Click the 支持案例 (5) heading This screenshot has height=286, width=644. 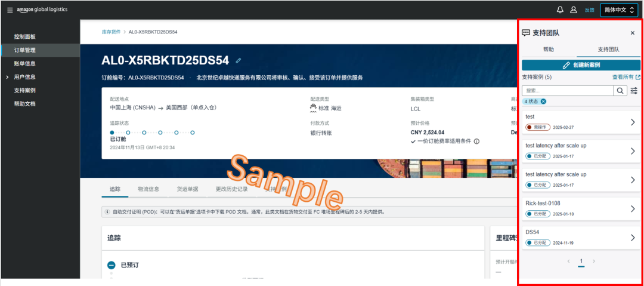[x=537, y=77]
